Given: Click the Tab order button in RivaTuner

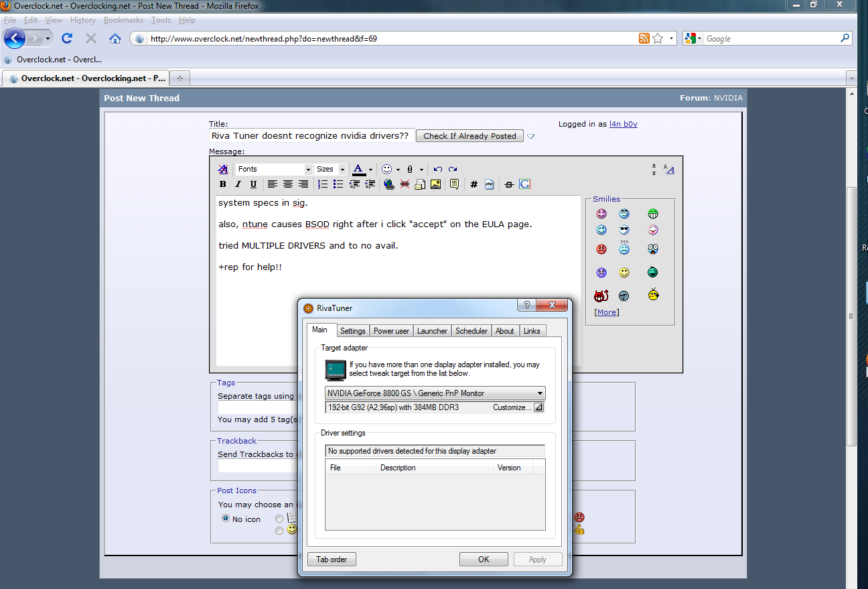Looking at the screenshot, I should 332,560.
